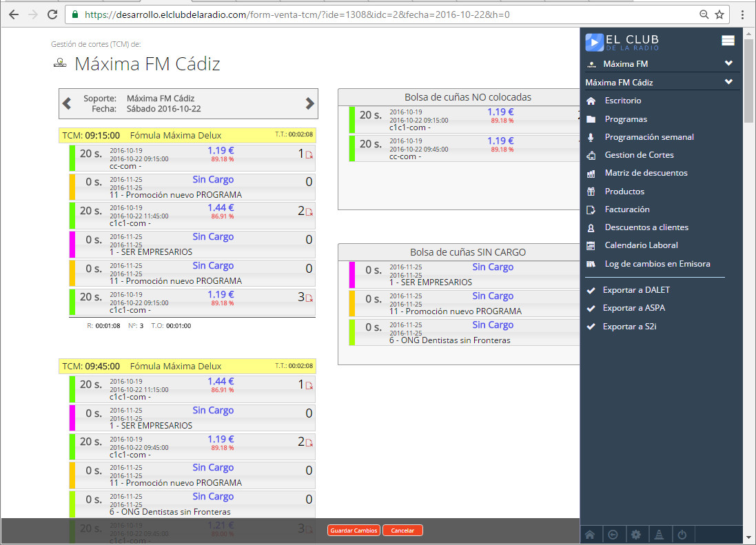Click the TCM 09:15:00 yellow header

point(187,136)
